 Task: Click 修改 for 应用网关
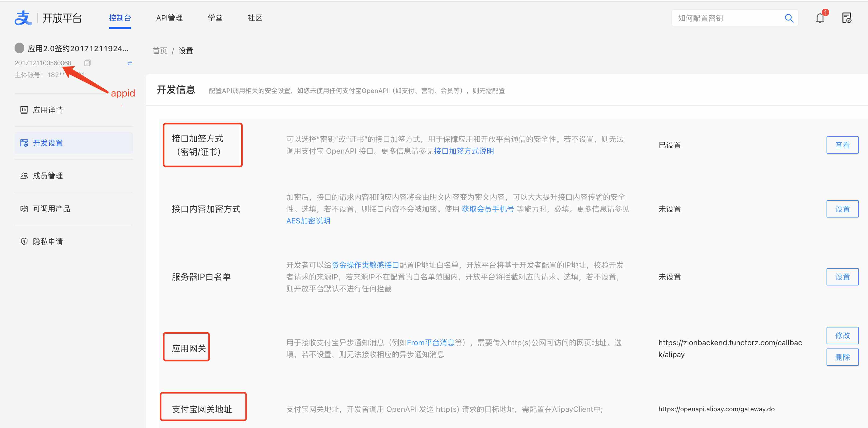[842, 336]
